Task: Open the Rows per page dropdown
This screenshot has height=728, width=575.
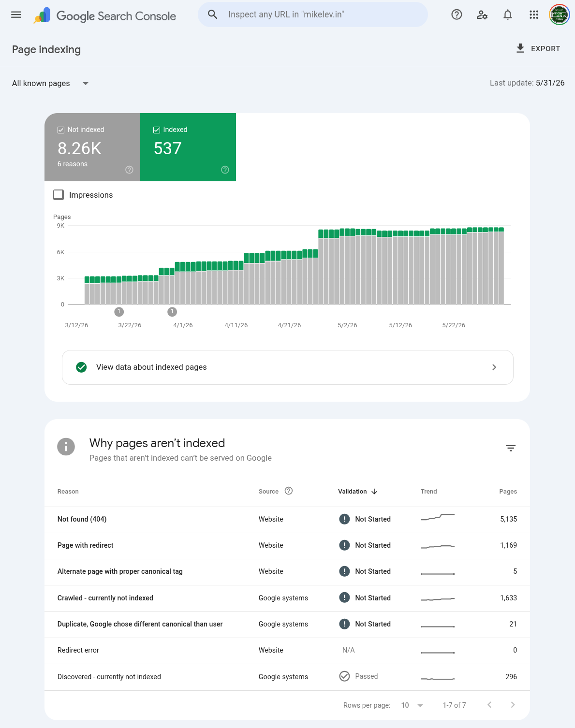Action: pos(412,705)
